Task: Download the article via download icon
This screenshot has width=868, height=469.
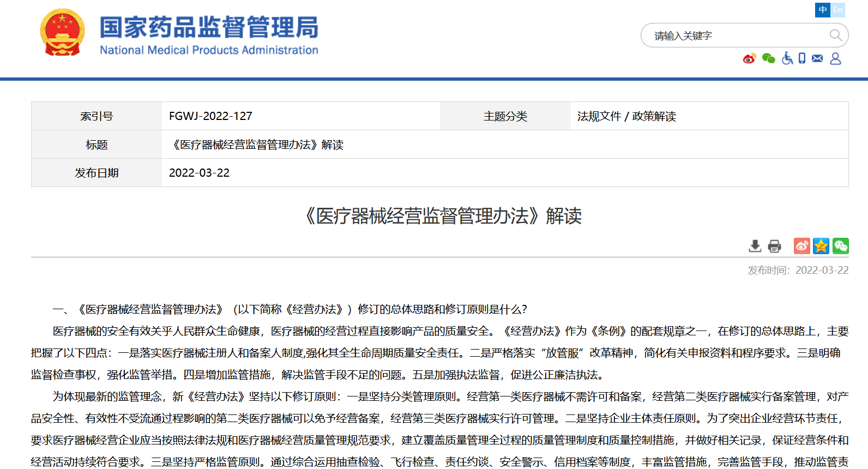Action: click(755, 246)
